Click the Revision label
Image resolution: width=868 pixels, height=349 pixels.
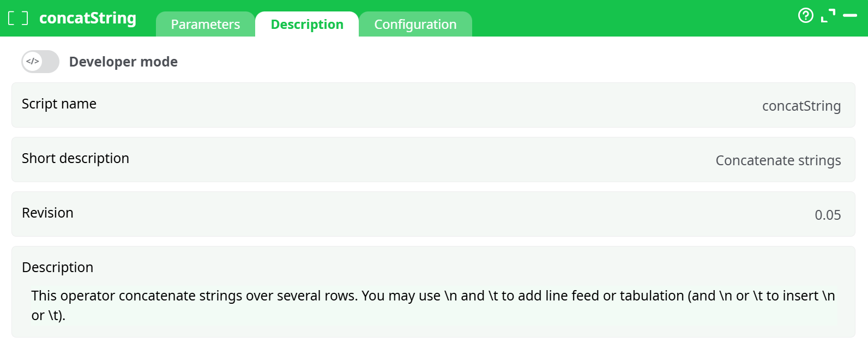47,213
